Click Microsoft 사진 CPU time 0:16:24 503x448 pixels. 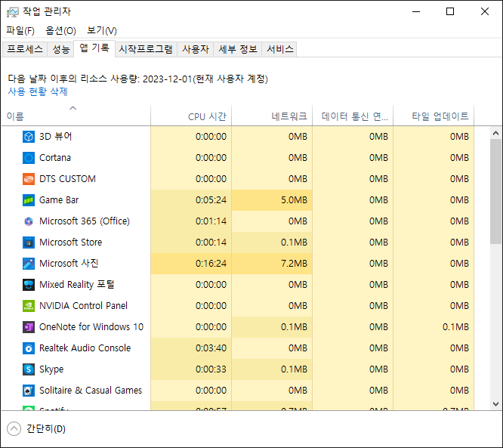[211, 264]
